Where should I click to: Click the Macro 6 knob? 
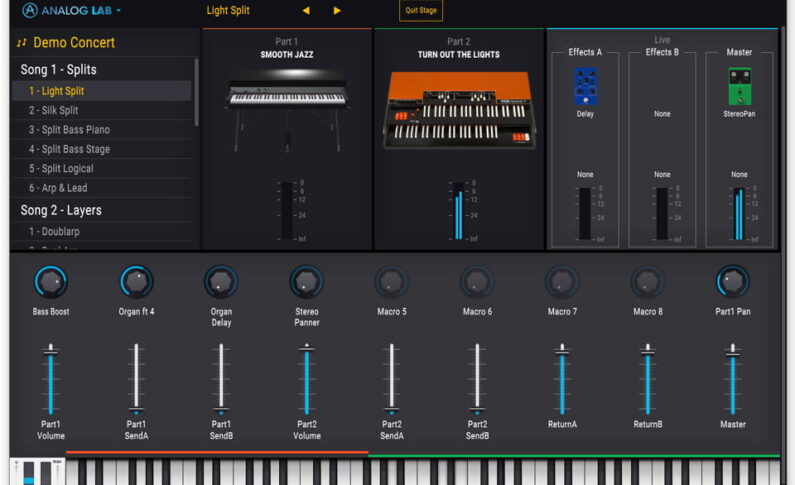(x=477, y=282)
